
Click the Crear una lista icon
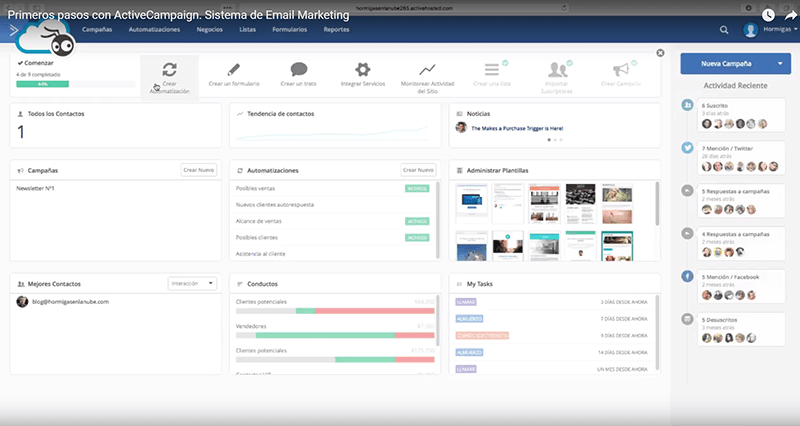point(492,69)
